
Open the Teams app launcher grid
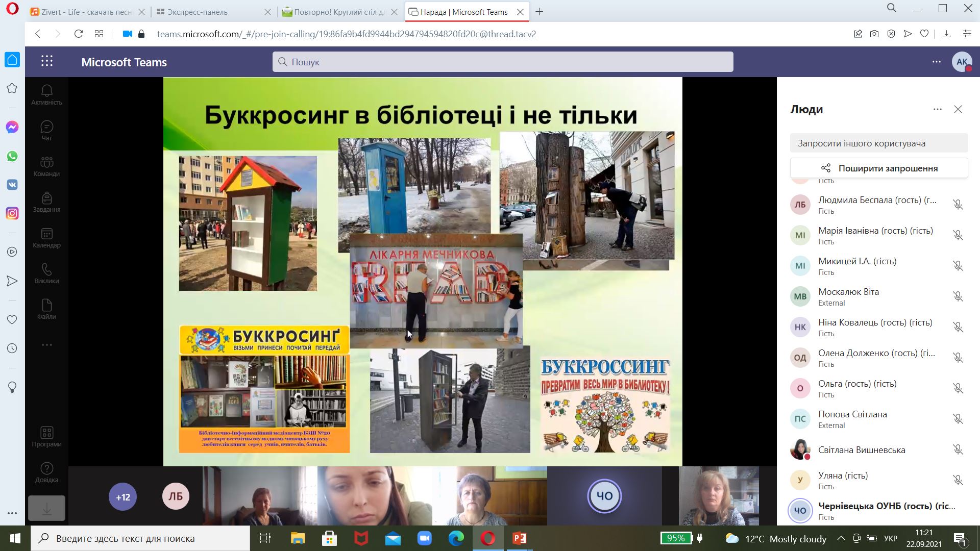click(47, 62)
